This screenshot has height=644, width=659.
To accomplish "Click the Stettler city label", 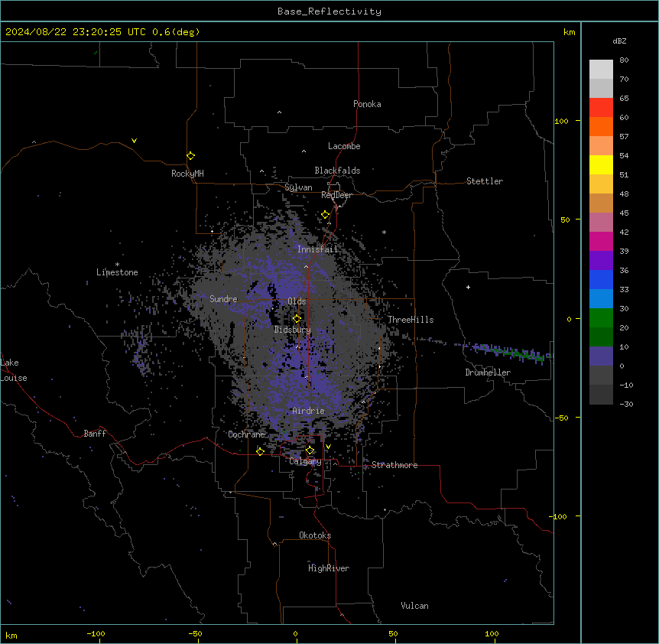I will 485,181.
